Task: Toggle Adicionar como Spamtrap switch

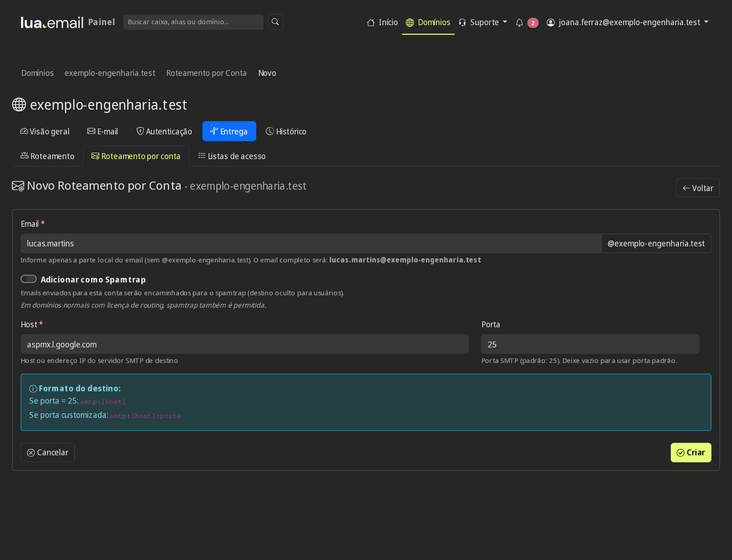Action: [28, 279]
